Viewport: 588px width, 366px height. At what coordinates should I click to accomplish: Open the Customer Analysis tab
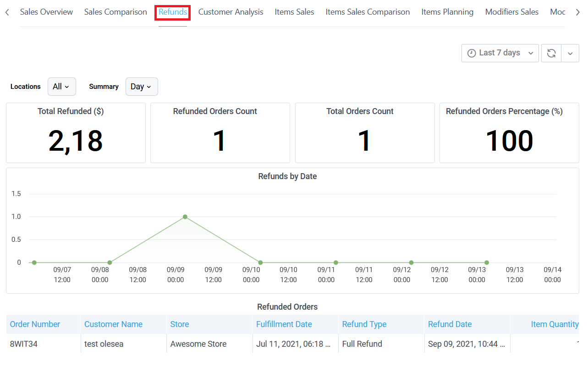pyautogui.click(x=231, y=12)
